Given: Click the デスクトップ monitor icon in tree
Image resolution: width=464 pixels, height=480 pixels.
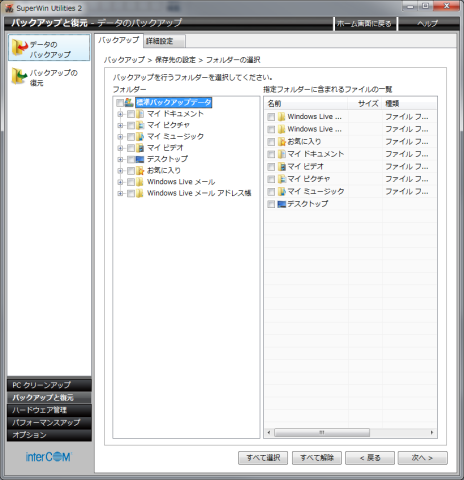Looking at the screenshot, I should [140, 159].
